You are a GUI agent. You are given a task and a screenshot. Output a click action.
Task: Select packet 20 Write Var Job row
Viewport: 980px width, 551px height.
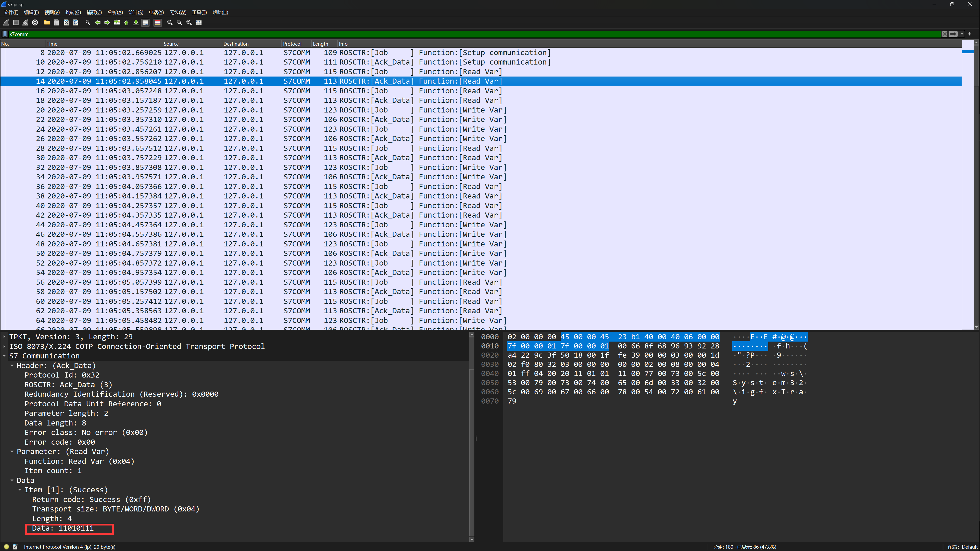coord(481,110)
